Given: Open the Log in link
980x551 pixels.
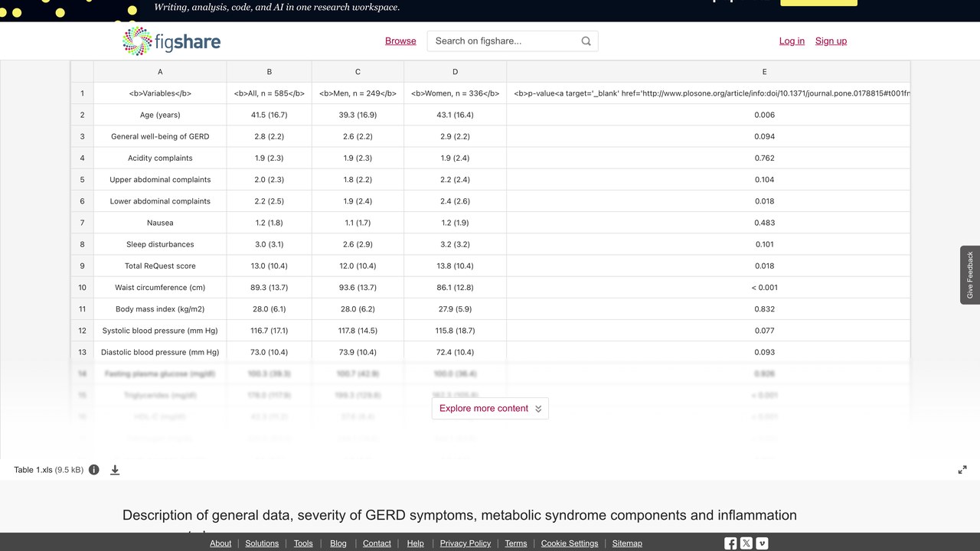Looking at the screenshot, I should [792, 41].
